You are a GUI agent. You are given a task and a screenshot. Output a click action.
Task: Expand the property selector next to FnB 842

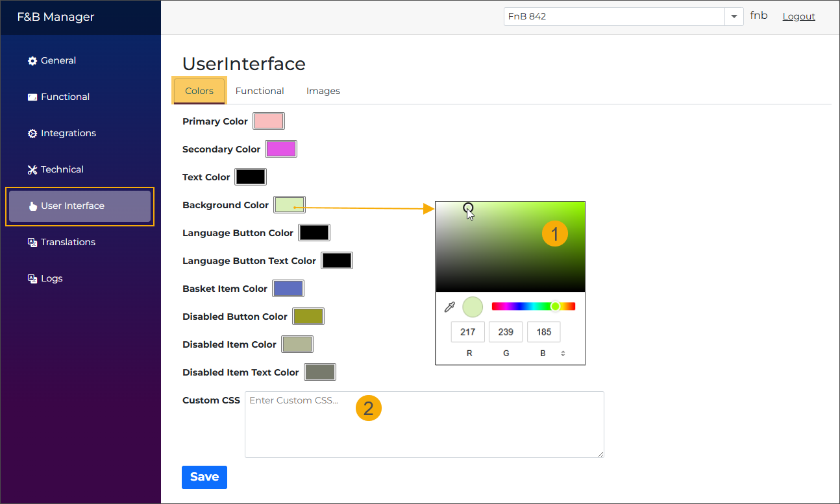[x=734, y=16]
